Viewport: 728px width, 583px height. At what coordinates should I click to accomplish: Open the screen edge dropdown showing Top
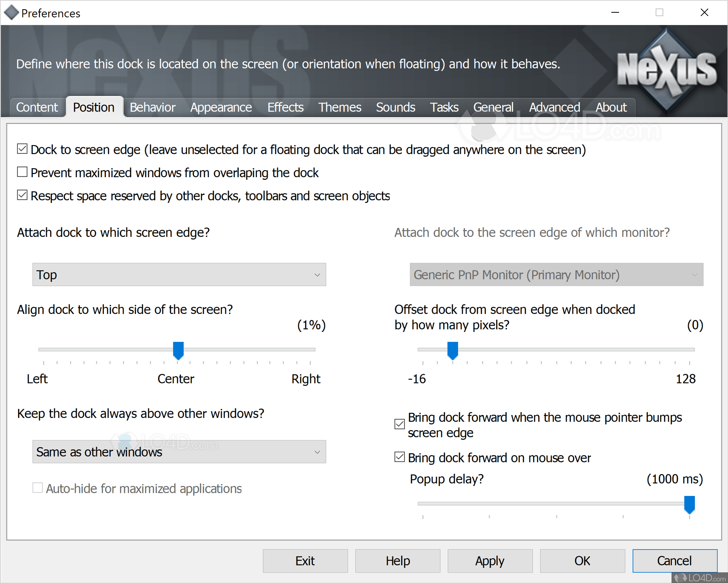pyautogui.click(x=179, y=275)
